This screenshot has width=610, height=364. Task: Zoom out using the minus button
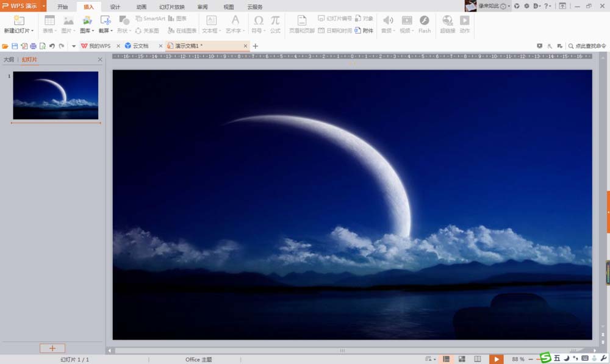point(531,359)
